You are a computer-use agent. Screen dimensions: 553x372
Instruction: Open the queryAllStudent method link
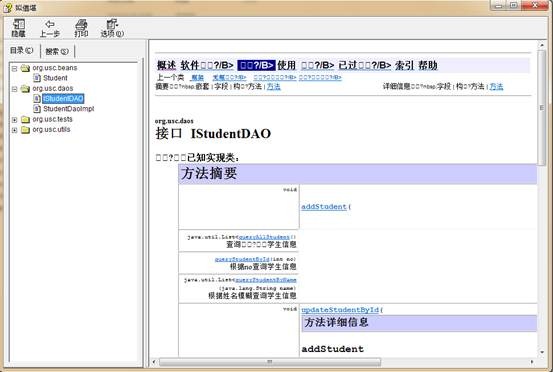tap(264, 237)
